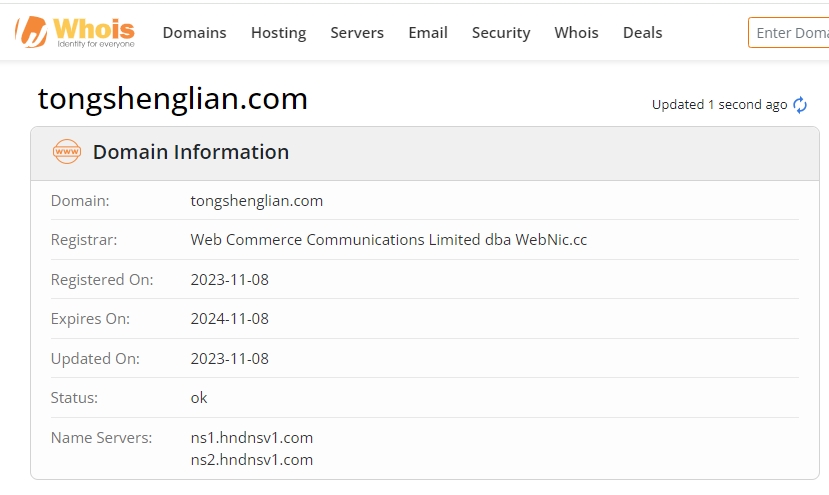
Task: Click the "Updated 1 second ago" text
Action: 719,105
